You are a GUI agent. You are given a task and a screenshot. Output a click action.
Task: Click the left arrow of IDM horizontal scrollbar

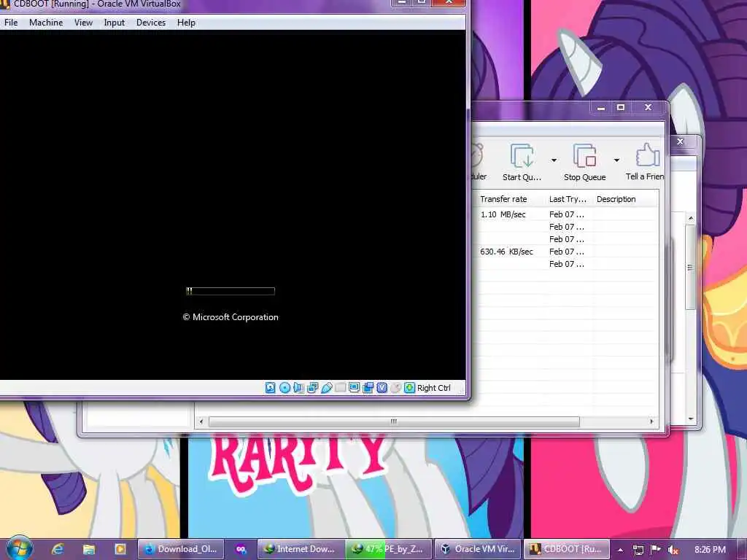point(201,421)
